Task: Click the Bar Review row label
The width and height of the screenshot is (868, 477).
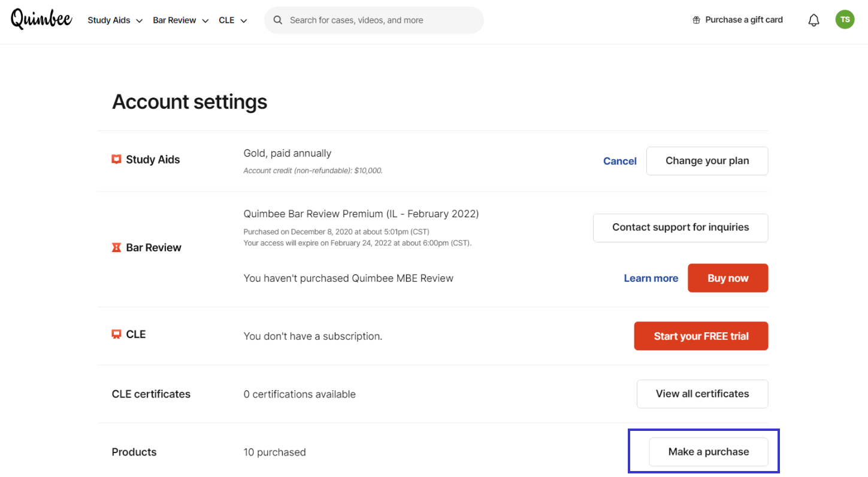Action: pyautogui.click(x=153, y=248)
